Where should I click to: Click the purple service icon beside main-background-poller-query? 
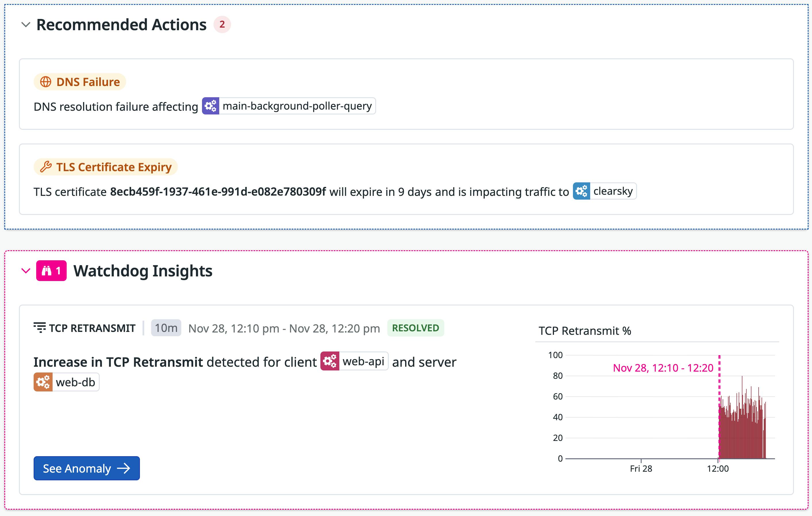click(x=211, y=106)
